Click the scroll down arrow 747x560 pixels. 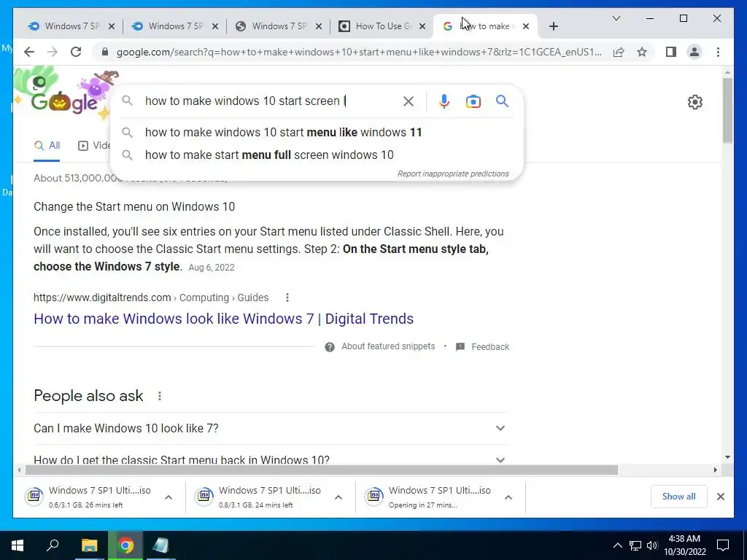pos(727,457)
